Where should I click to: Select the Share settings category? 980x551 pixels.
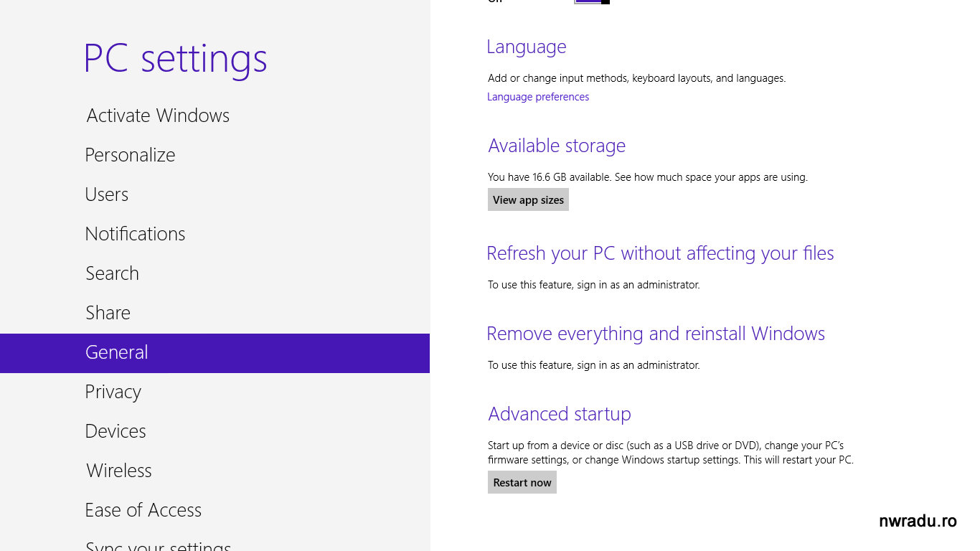108,313
